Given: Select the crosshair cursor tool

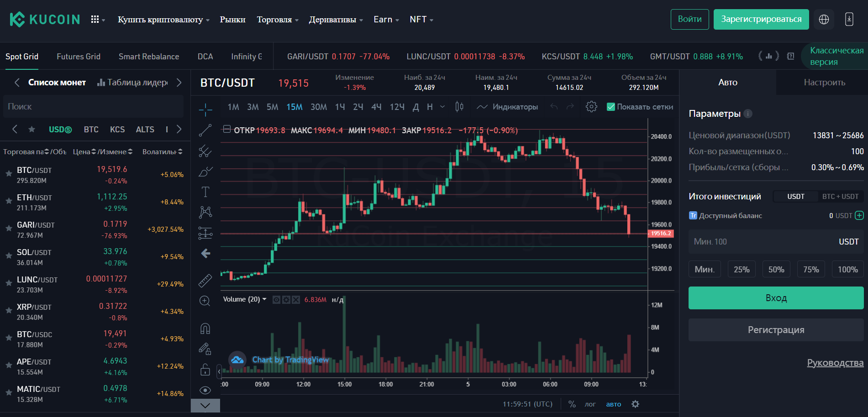Looking at the screenshot, I should pos(205,109).
